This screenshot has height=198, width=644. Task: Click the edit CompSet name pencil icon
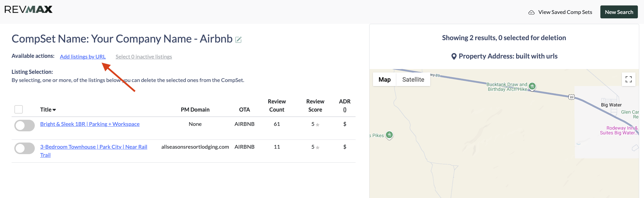[x=239, y=40]
